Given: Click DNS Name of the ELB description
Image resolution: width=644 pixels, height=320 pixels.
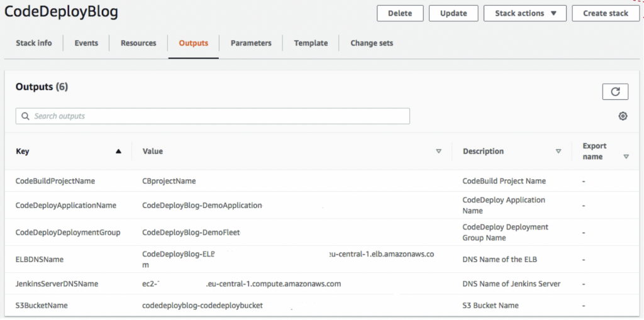Looking at the screenshot, I should pos(500,260).
